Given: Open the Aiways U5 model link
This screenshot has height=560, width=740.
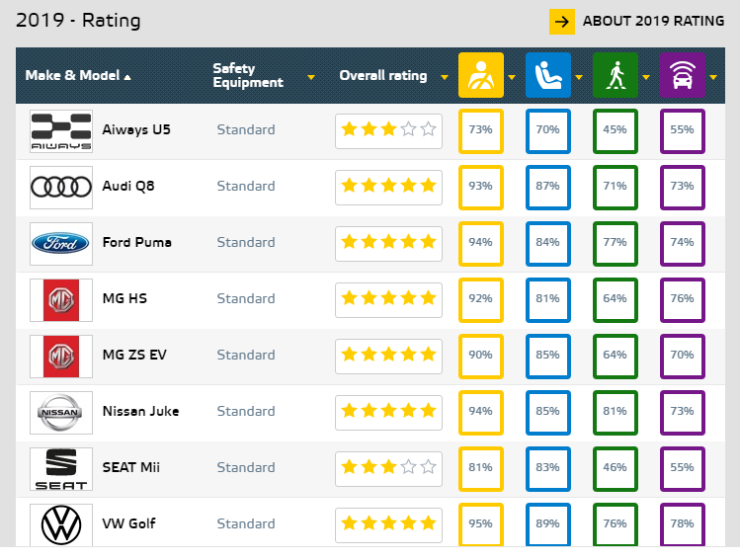Looking at the screenshot, I should tap(136, 129).
